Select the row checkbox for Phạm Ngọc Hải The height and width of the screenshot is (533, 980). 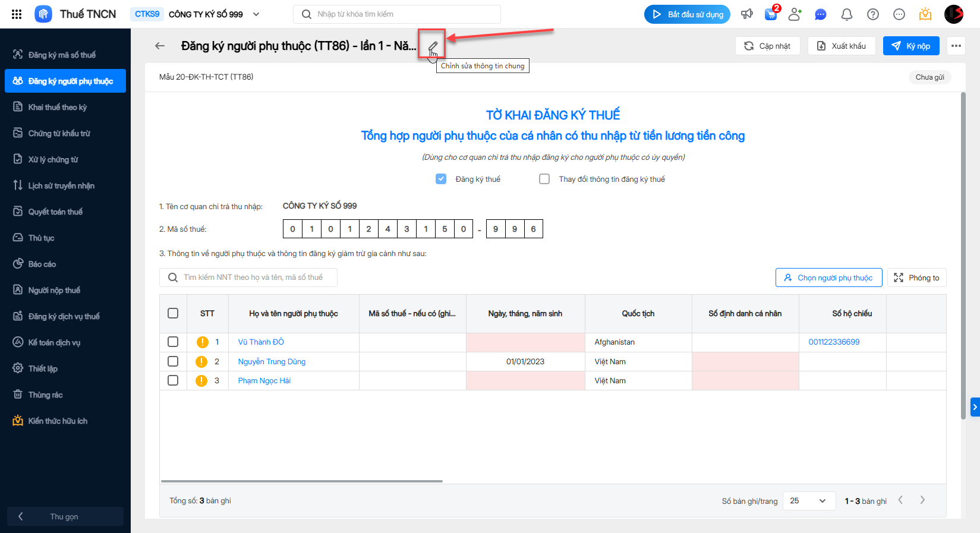click(x=173, y=380)
